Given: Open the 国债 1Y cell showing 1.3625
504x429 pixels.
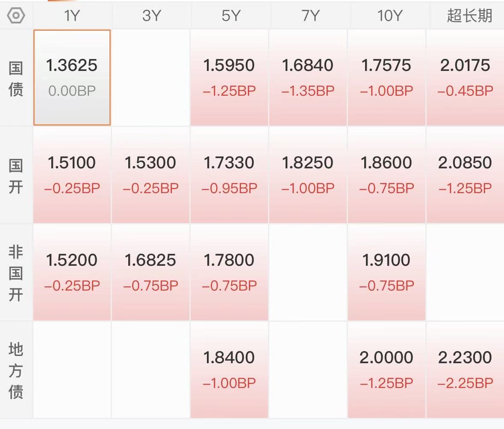Looking at the screenshot, I should (x=72, y=77).
